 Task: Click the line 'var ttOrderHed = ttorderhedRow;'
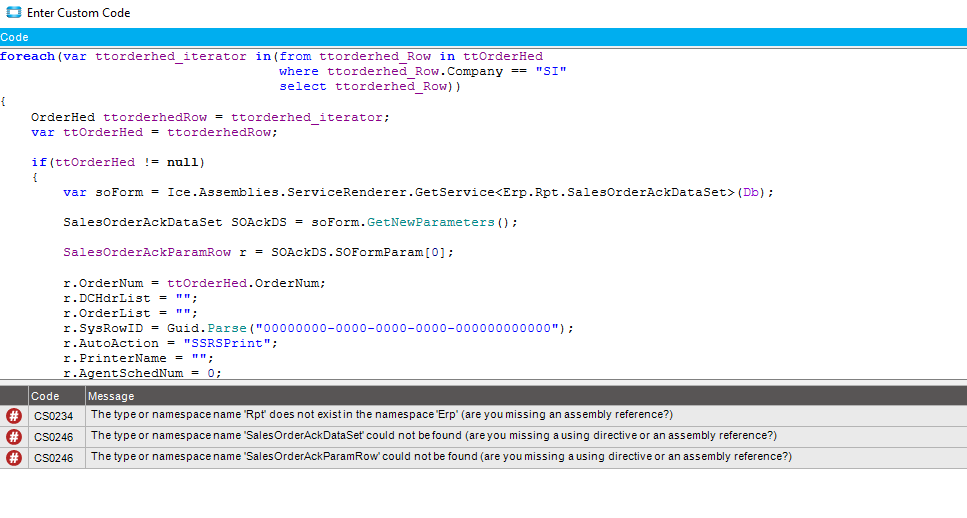155,133
